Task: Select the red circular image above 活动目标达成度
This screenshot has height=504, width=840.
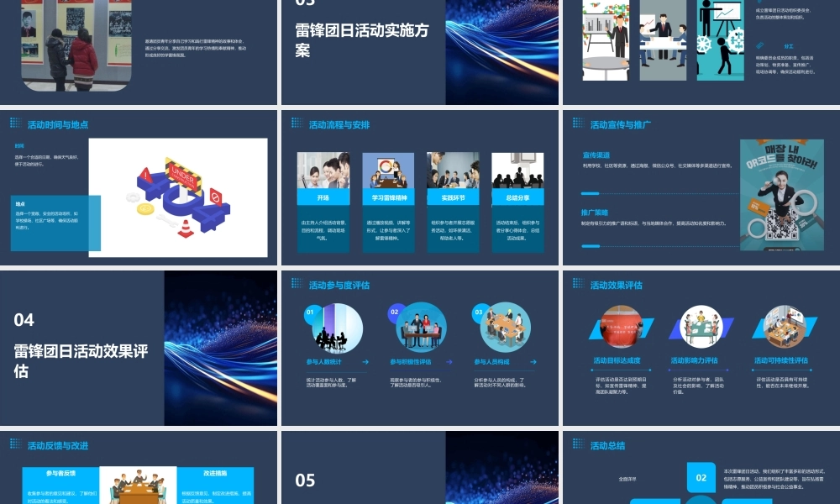Action: pos(622,328)
